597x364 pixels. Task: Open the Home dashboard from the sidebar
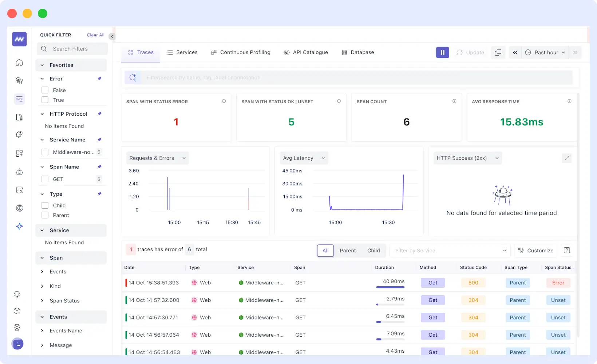[19, 63]
